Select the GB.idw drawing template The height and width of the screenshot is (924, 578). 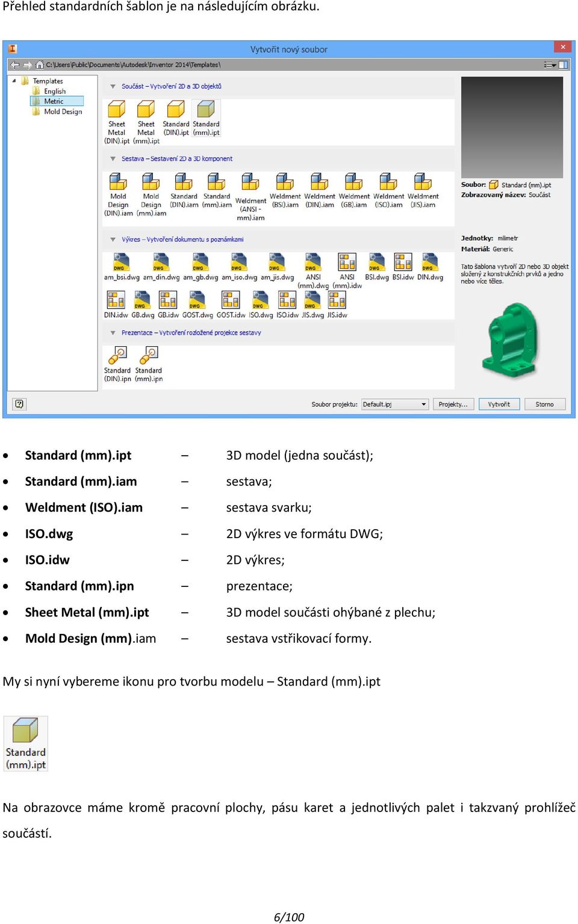(x=168, y=305)
